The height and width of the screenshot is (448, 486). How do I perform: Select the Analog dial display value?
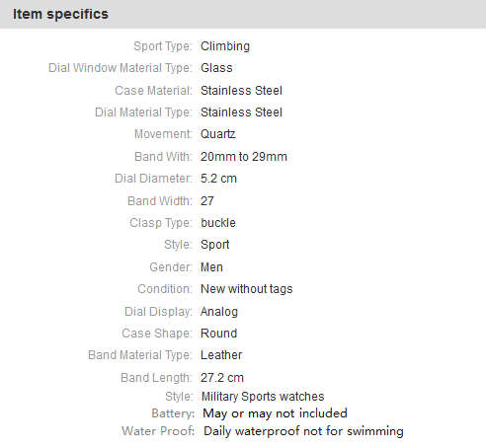[219, 312]
